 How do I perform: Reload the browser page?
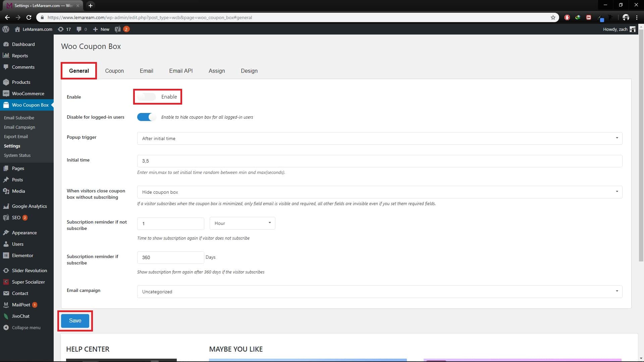click(29, 17)
